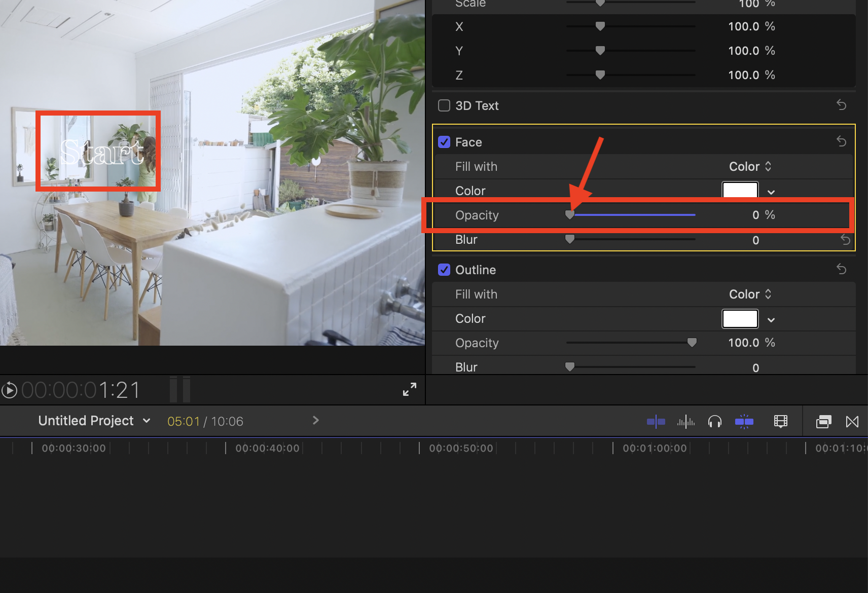This screenshot has width=868, height=593.
Task: Expand Outline color chevron menu
Action: pyautogui.click(x=771, y=320)
